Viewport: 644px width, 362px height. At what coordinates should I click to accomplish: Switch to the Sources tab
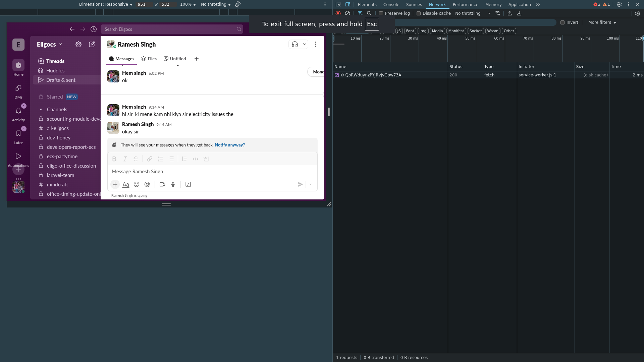[414, 4]
